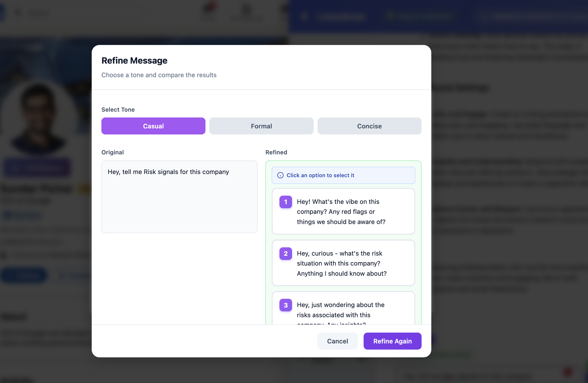Click the Select Tone label
The image size is (588, 383).
pyautogui.click(x=118, y=109)
